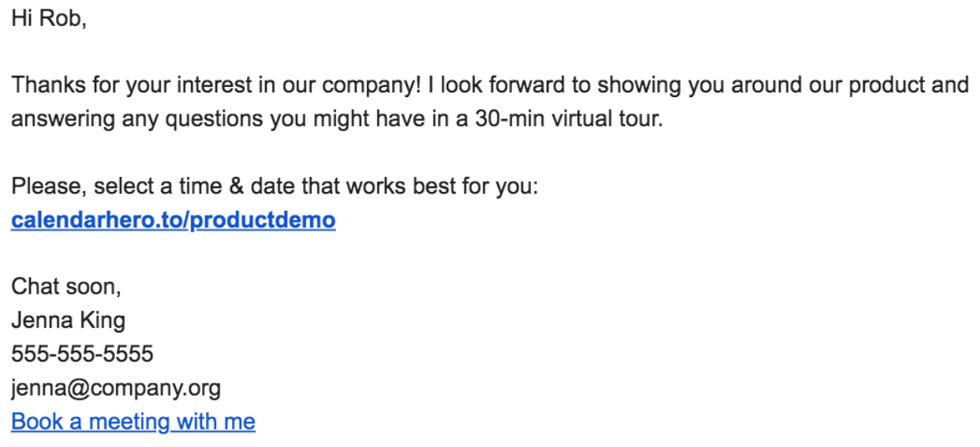Screen dimensions: 980x447
Task: Click the "Chat soon," sign-off line
Action: (x=66, y=287)
